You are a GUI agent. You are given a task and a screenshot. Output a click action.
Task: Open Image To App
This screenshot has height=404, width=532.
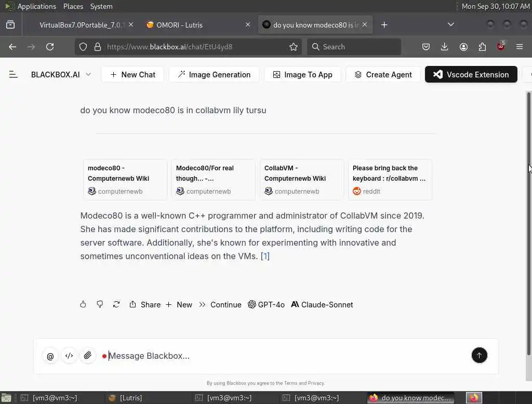(x=303, y=75)
